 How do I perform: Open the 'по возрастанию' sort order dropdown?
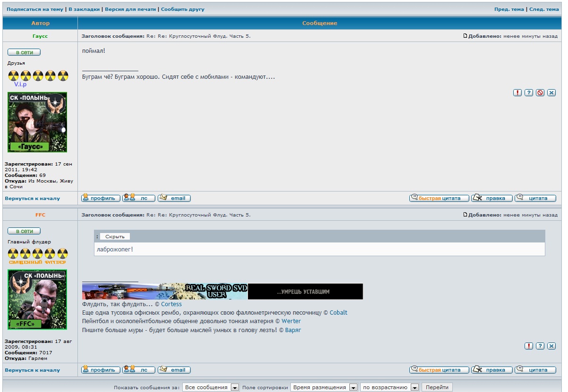[390, 387]
